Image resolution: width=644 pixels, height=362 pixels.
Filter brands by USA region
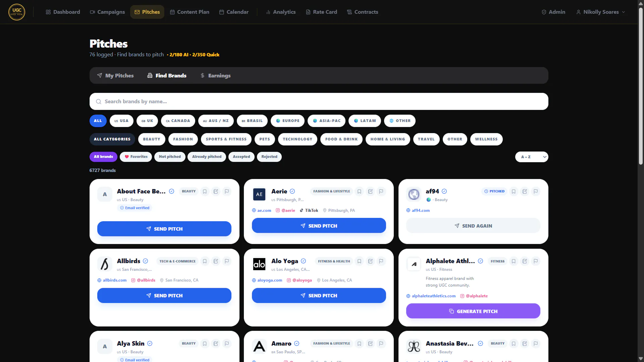pos(121,121)
